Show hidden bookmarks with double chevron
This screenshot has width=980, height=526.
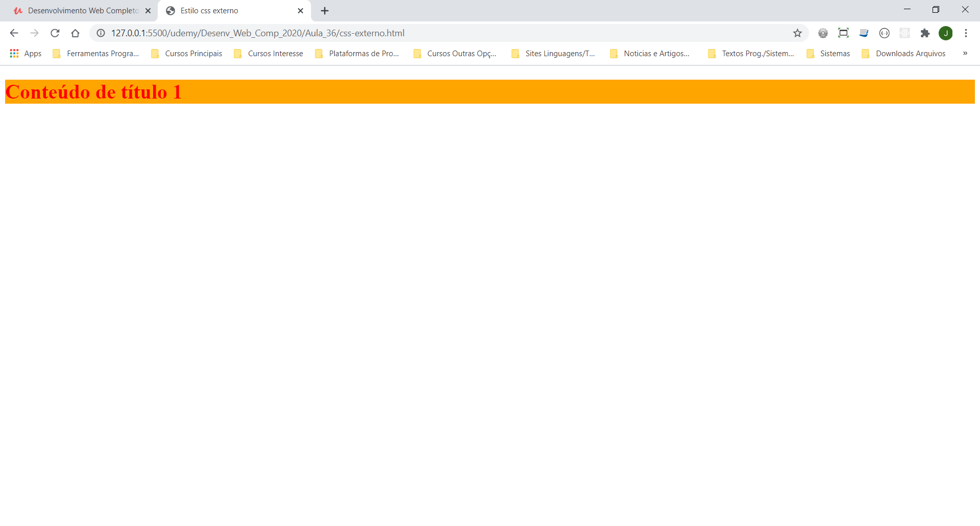965,53
